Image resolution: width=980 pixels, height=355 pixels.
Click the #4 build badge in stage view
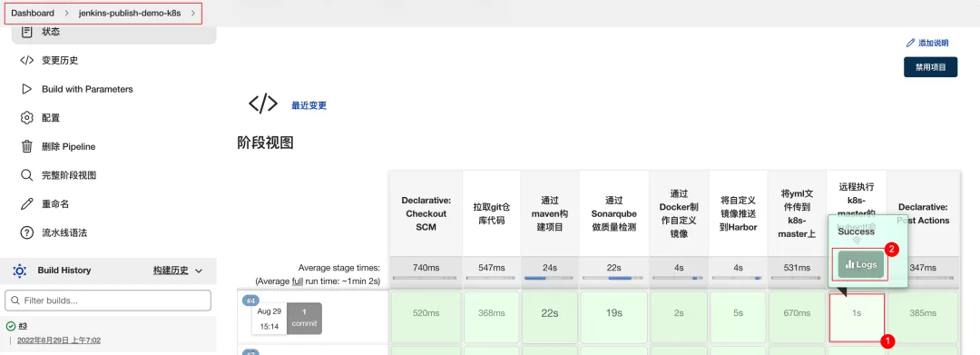pos(250,301)
